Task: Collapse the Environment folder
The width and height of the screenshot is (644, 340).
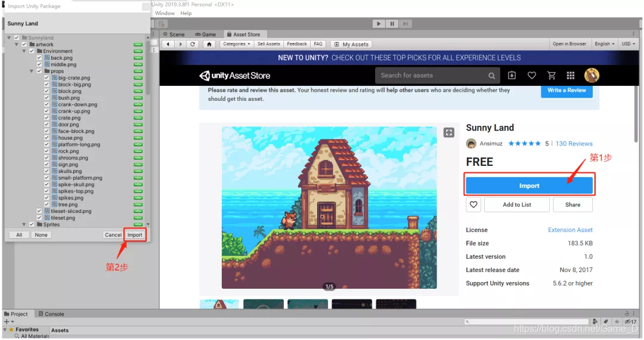Action: click(x=24, y=51)
